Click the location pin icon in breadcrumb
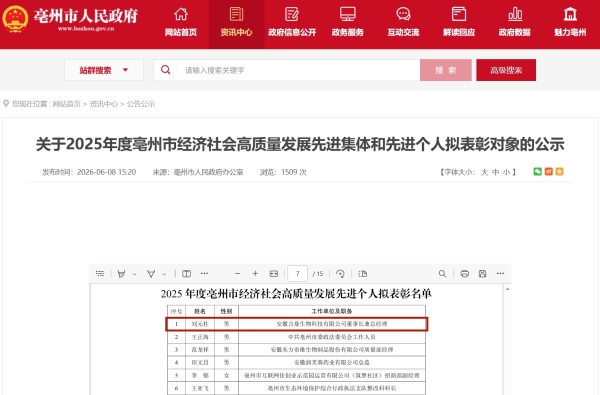Image resolution: width=600 pixels, height=395 pixels. [6, 104]
